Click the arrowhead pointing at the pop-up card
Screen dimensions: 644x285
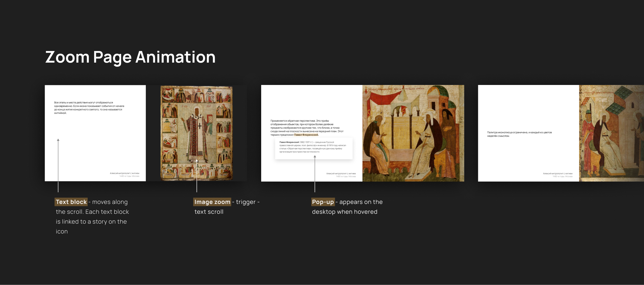point(315,157)
